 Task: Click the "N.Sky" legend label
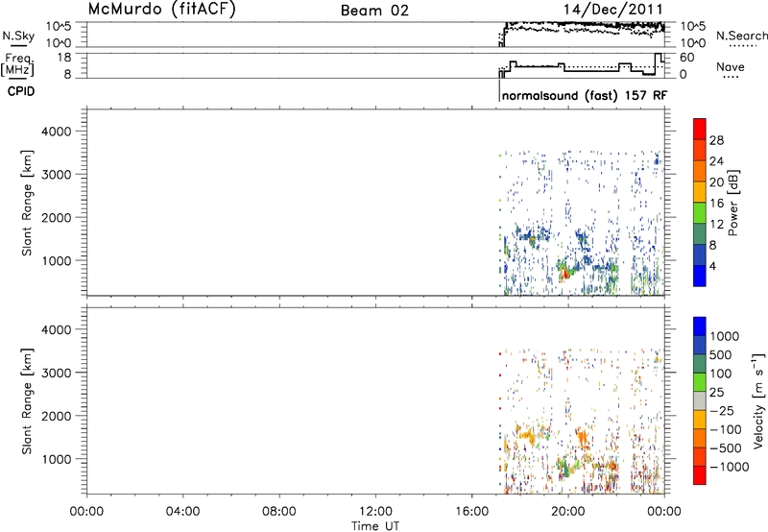pyautogui.click(x=18, y=36)
